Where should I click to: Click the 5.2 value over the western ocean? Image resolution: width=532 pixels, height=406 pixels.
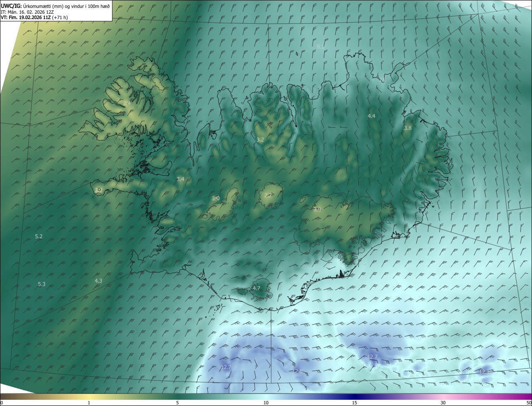39,236
